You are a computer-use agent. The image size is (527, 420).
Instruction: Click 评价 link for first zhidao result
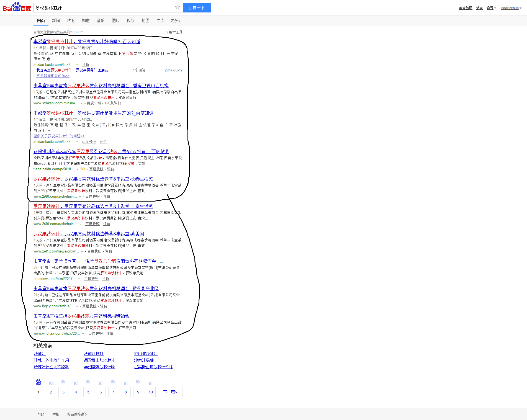pyautogui.click(x=86, y=65)
